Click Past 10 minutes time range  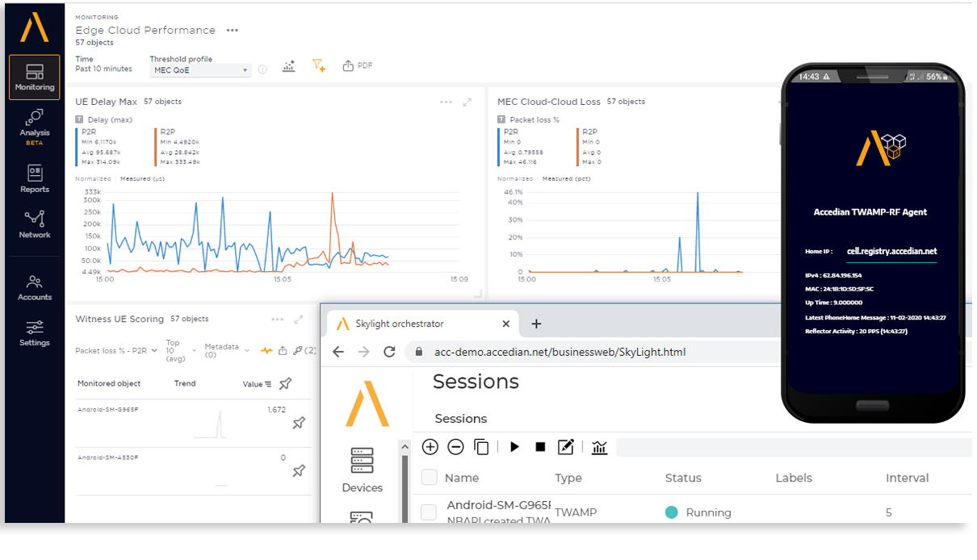point(103,69)
